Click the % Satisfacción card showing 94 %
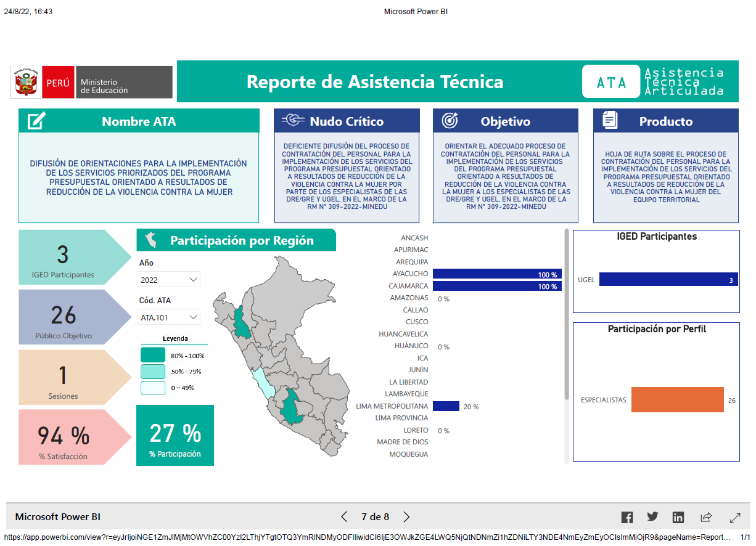The image size is (756, 546). pyautogui.click(x=75, y=437)
